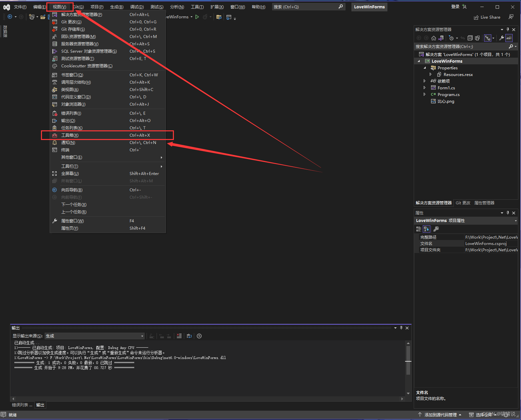Focus the 搜索 (Ctrl+Q) search box
521x420 pixels.
[308, 7]
